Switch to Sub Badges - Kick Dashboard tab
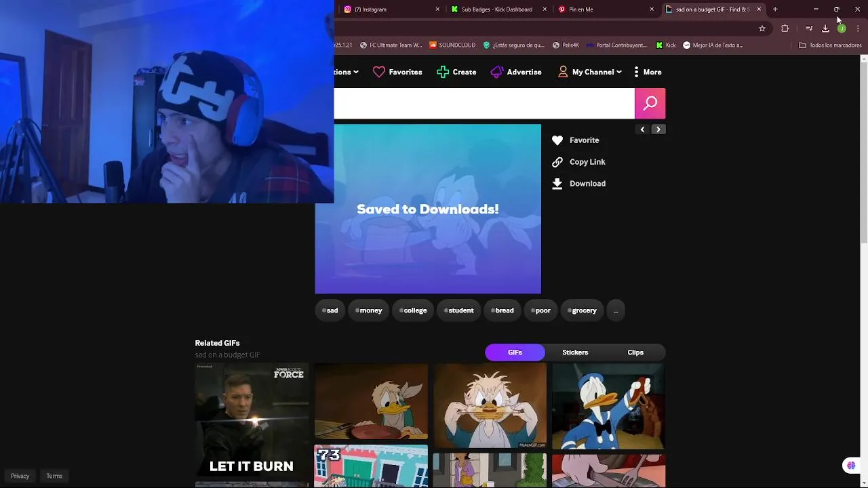 coord(498,9)
